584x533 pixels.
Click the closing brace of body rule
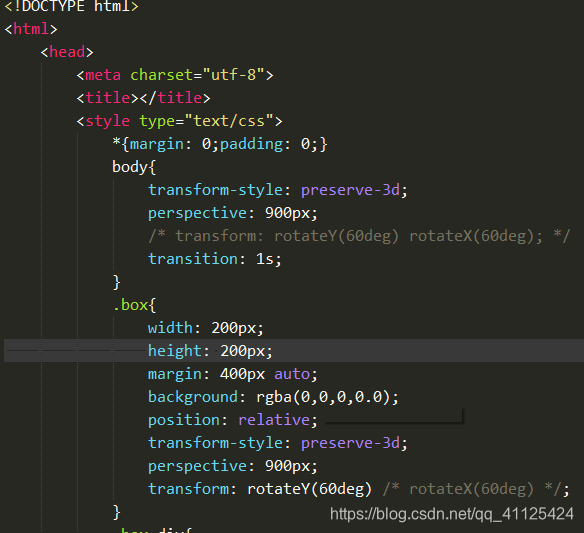tap(117, 282)
